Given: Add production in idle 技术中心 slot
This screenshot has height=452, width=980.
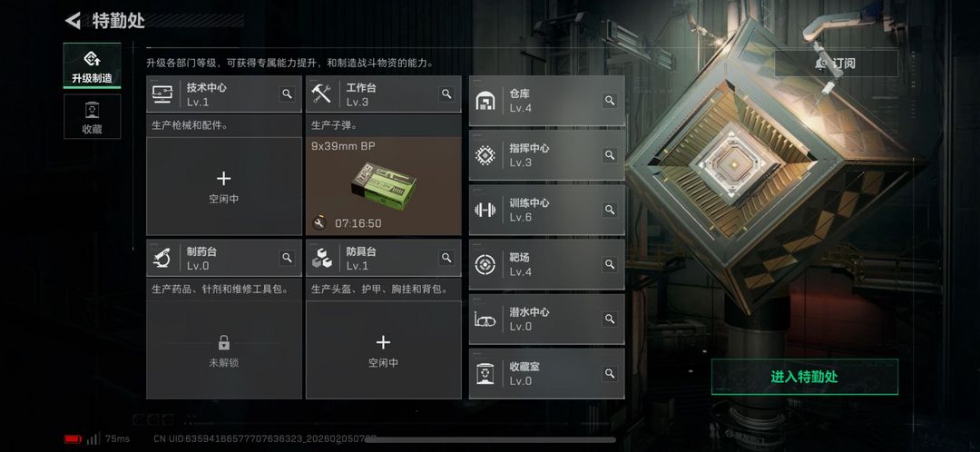Looking at the screenshot, I should pos(224,186).
